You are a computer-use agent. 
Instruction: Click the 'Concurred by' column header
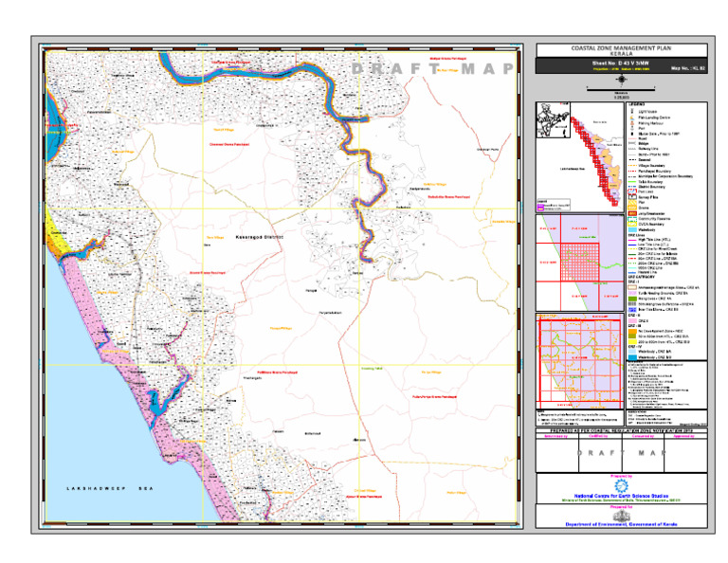point(643,436)
